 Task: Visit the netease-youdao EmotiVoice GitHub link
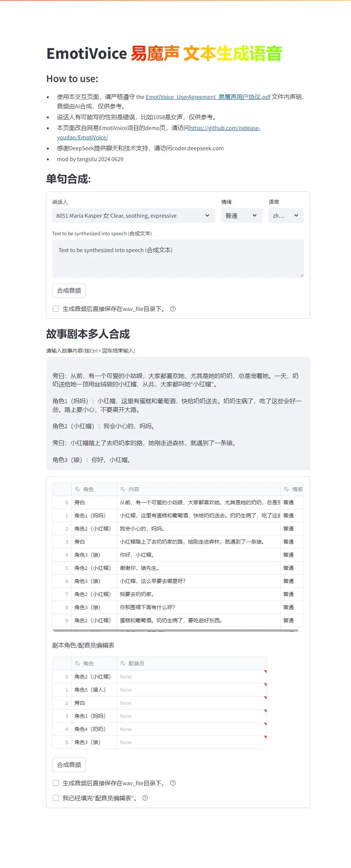point(225,128)
